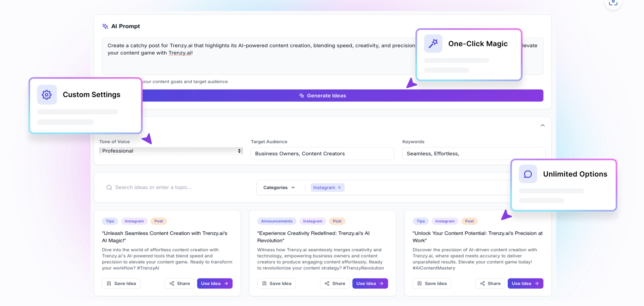Click the Post tag on the "Unlock Your Content" card

point(469,221)
